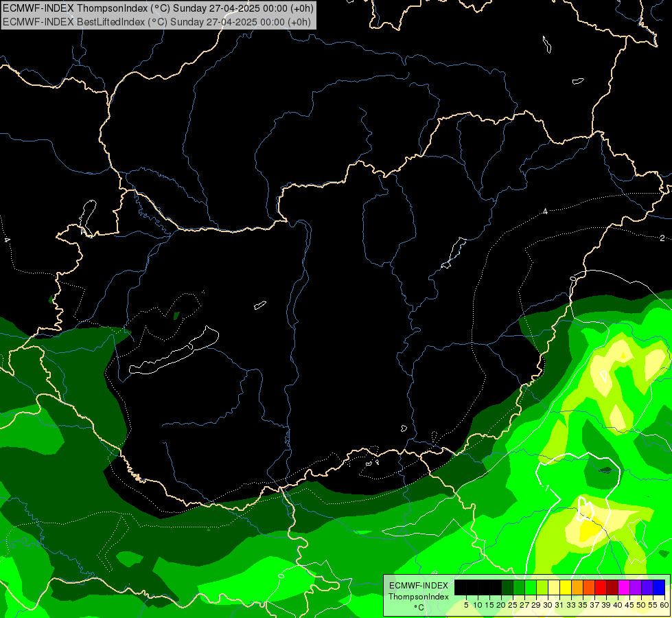Click the legend scale label 50

tap(641, 605)
